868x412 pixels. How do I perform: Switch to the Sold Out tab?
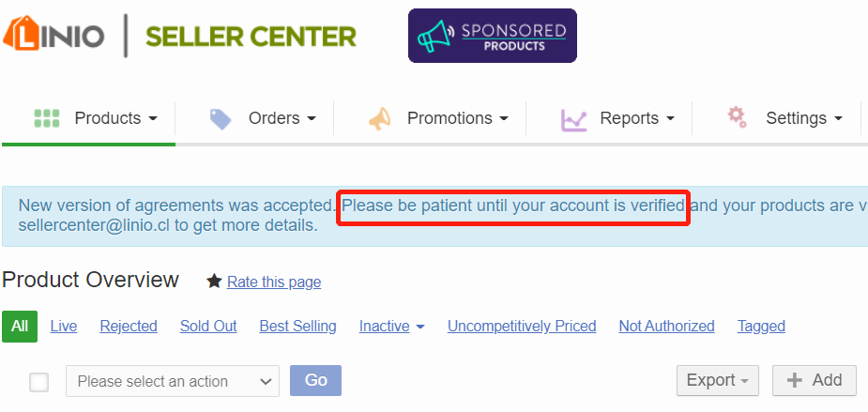tap(208, 327)
